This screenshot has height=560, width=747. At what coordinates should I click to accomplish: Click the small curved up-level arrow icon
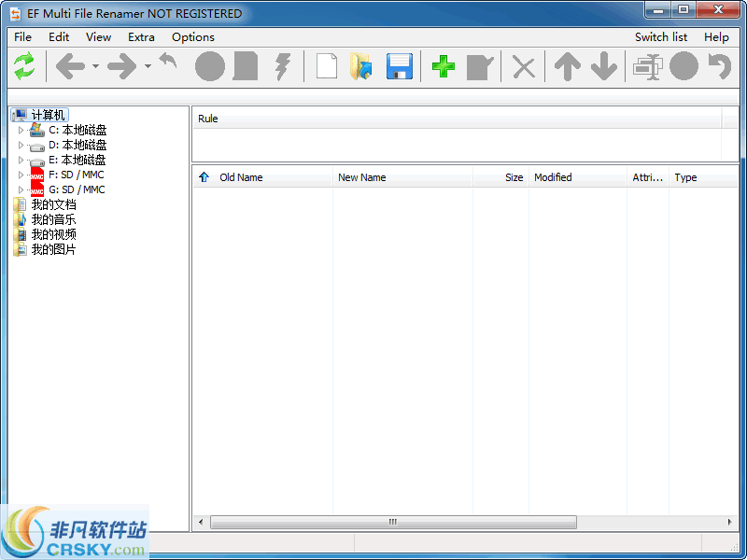(168, 61)
